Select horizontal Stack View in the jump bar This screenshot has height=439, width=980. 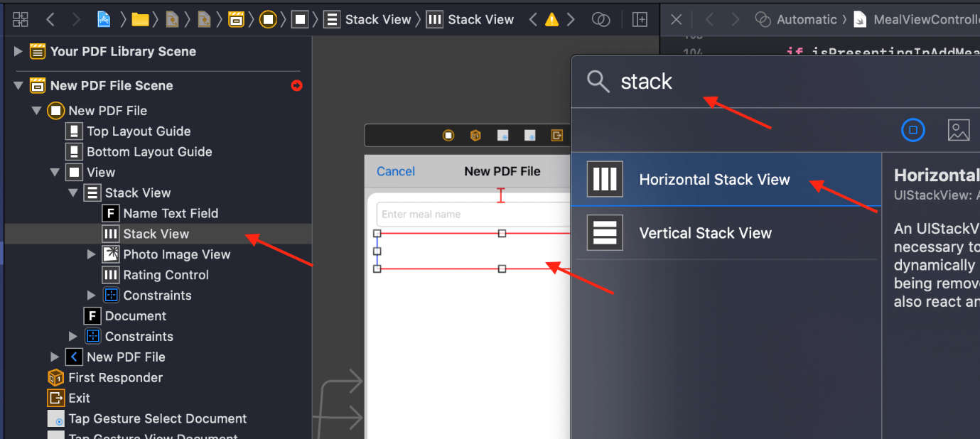coord(470,20)
